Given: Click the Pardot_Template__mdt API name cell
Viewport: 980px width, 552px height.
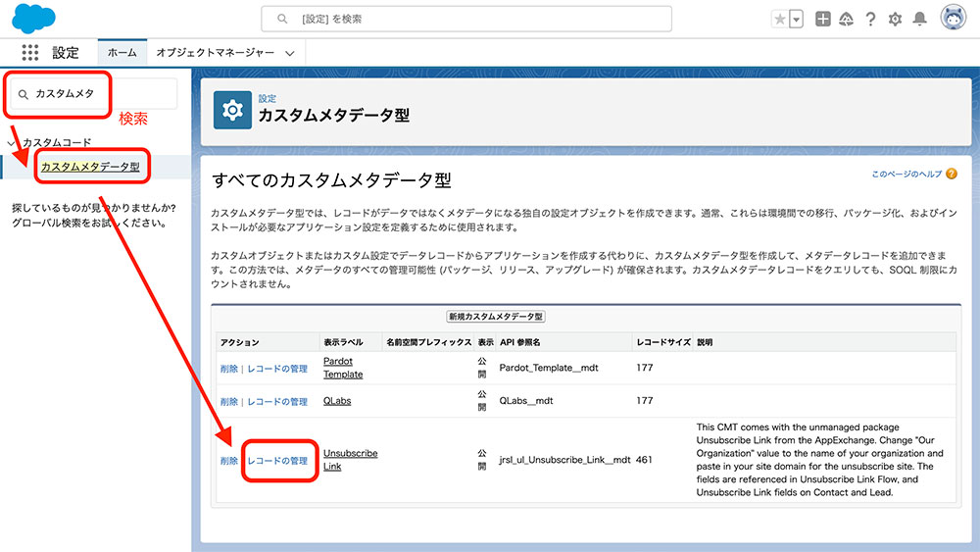Looking at the screenshot, I should point(549,368).
